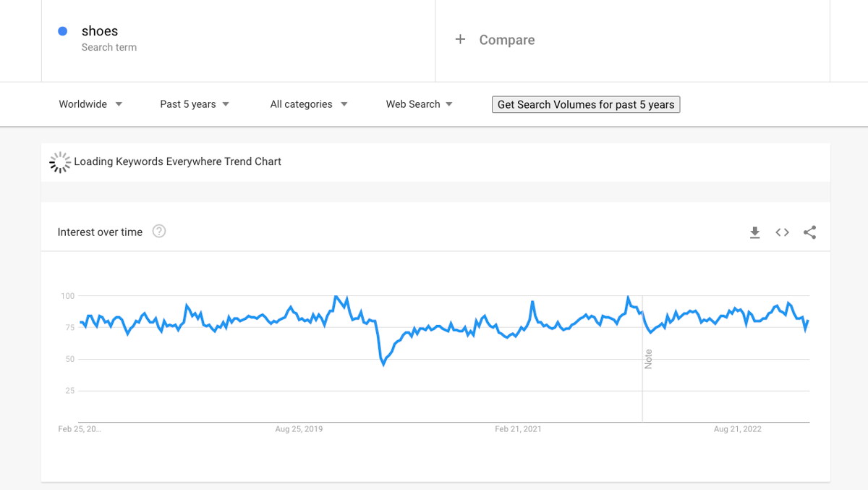Click the Interest over time heading
Viewport: 868px width, 490px height.
tap(100, 232)
